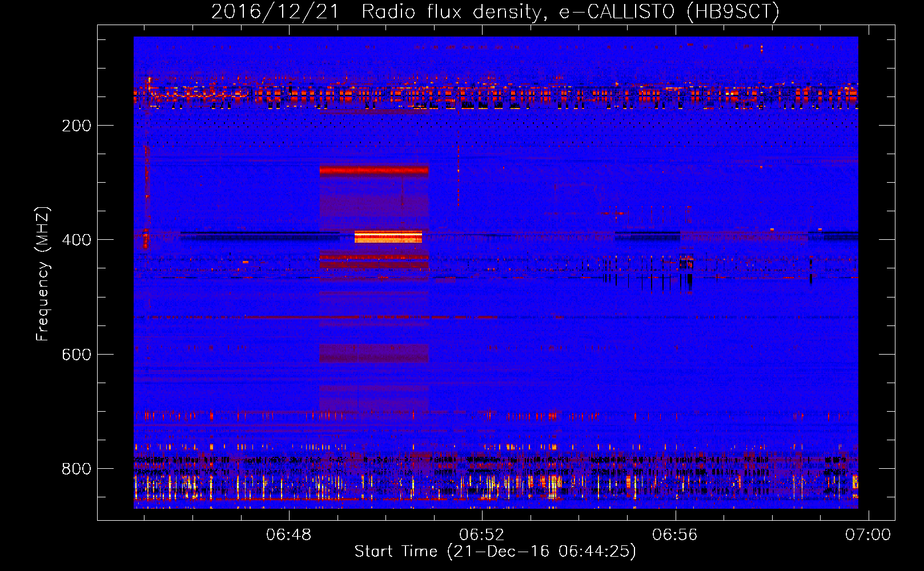Click the 06:56 time tick label
The height and width of the screenshot is (571, 924).
[x=675, y=535]
